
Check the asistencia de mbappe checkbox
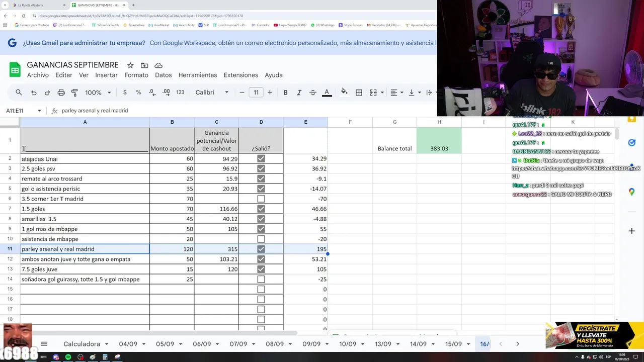click(261, 239)
